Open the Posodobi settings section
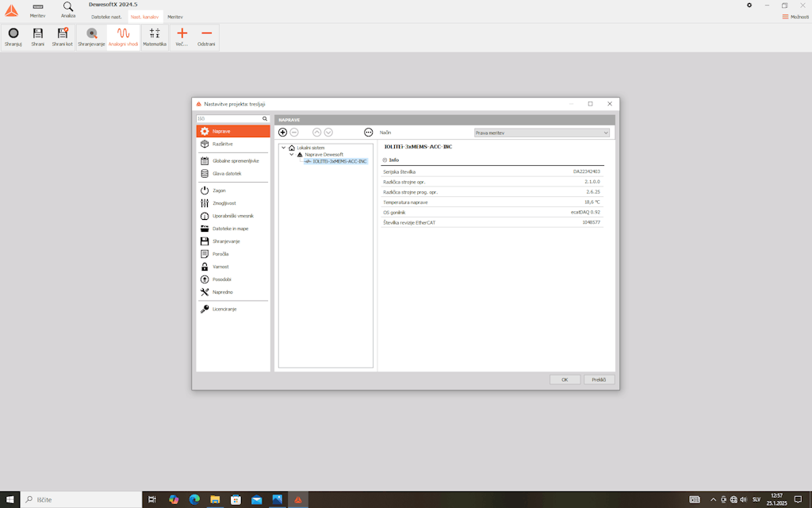 coord(233,279)
